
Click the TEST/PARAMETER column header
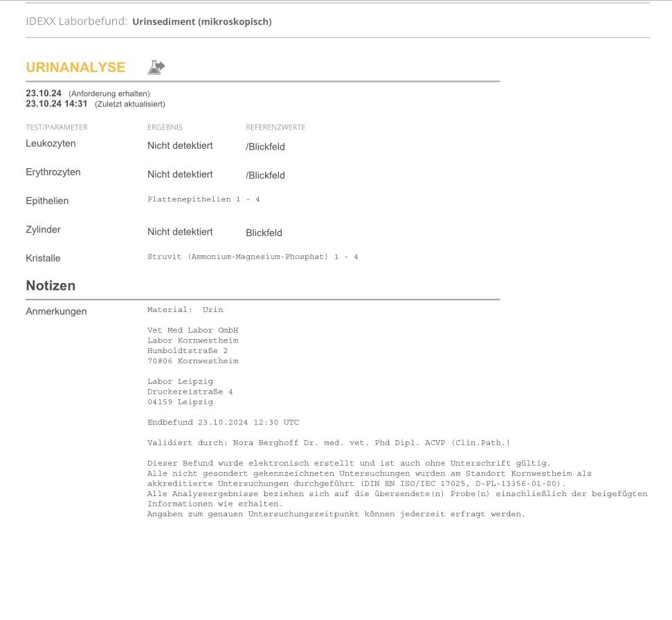pos(57,127)
